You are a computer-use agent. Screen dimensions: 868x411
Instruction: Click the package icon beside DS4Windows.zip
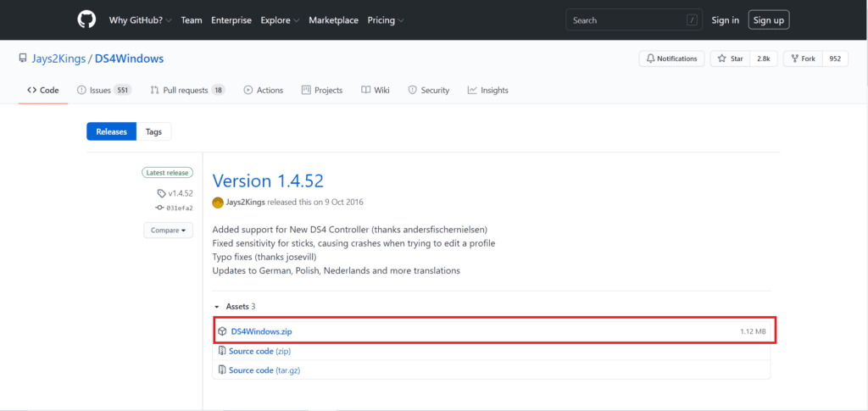tap(222, 332)
